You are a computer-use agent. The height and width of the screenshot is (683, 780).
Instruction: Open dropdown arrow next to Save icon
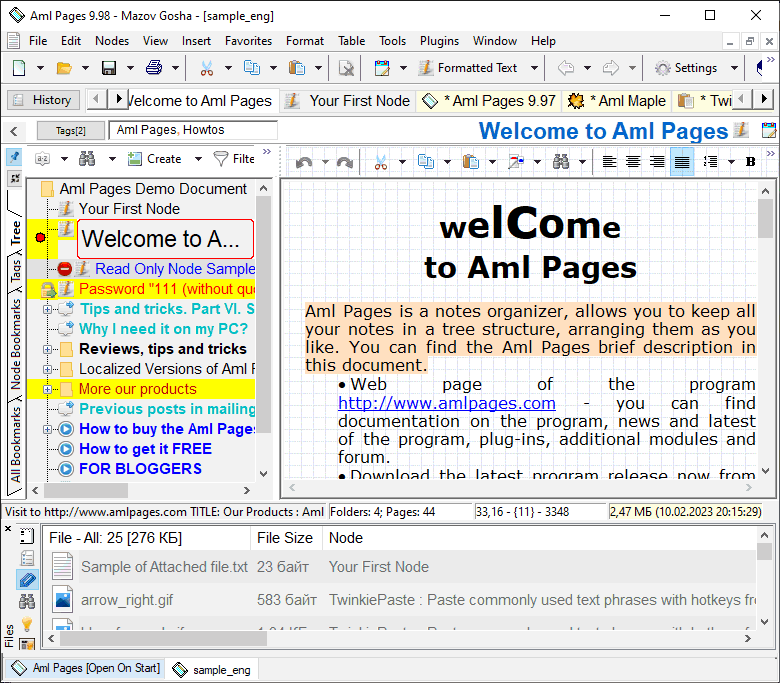pos(130,68)
